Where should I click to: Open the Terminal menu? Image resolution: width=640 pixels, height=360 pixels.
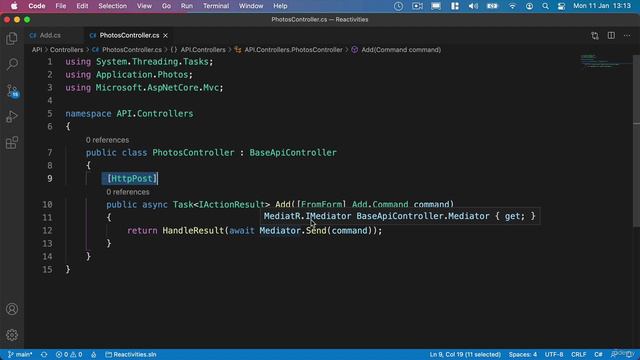pyautogui.click(x=216, y=6)
